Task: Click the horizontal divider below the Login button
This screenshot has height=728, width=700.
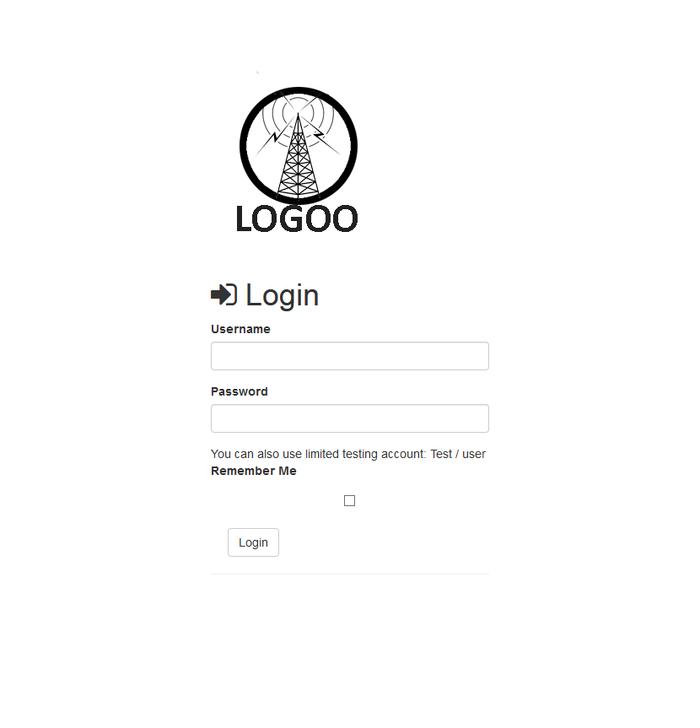Action: pos(349,574)
